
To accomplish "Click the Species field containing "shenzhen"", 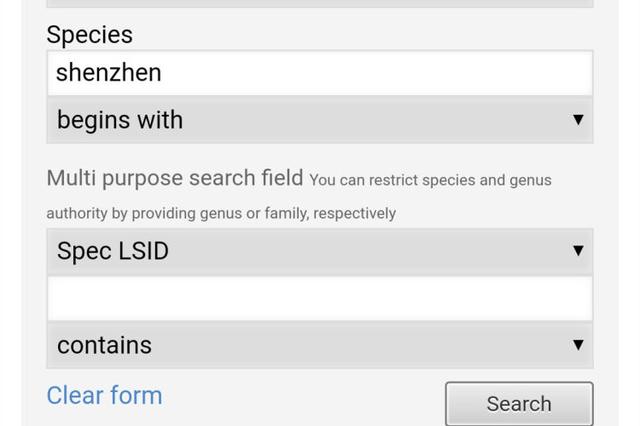I will 319,73.
